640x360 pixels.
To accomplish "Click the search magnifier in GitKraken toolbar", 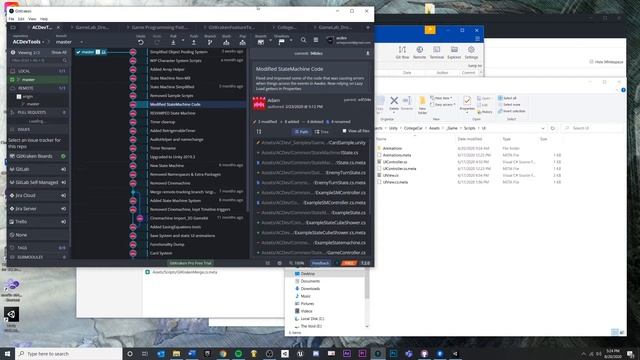I will [303, 40].
